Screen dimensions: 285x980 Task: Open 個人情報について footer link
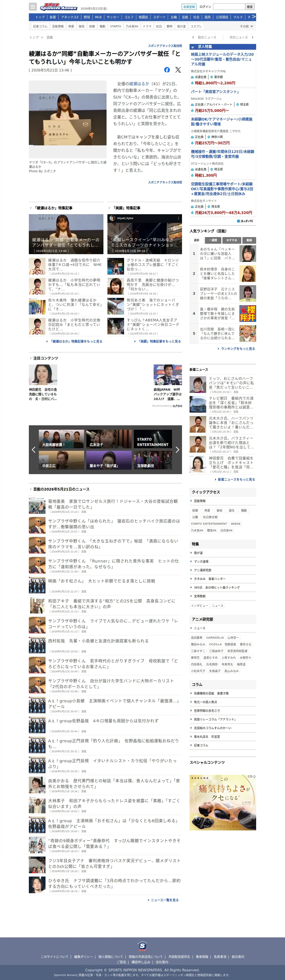pos(111,957)
